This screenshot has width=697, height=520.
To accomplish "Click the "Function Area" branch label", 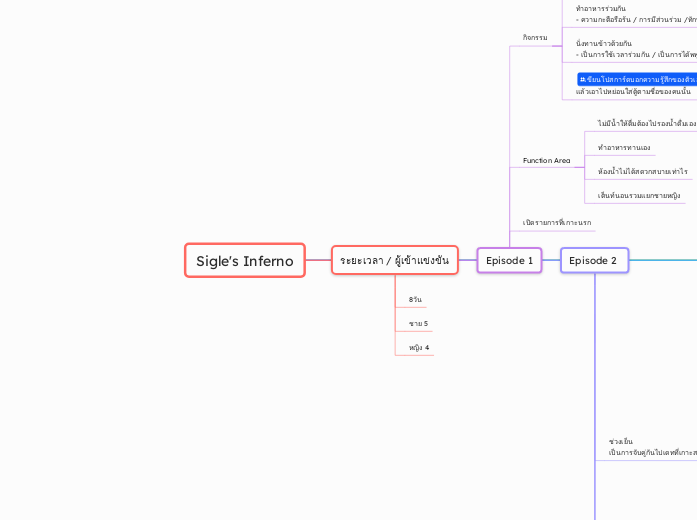I will [546, 160].
